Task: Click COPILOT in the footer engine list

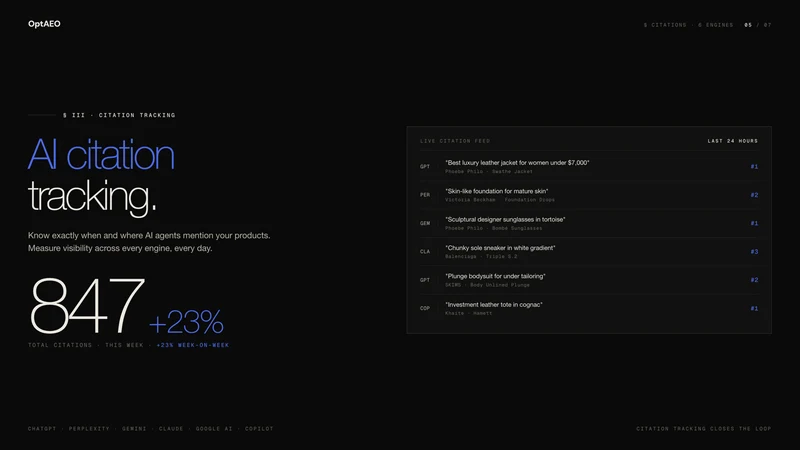Action: point(259,429)
